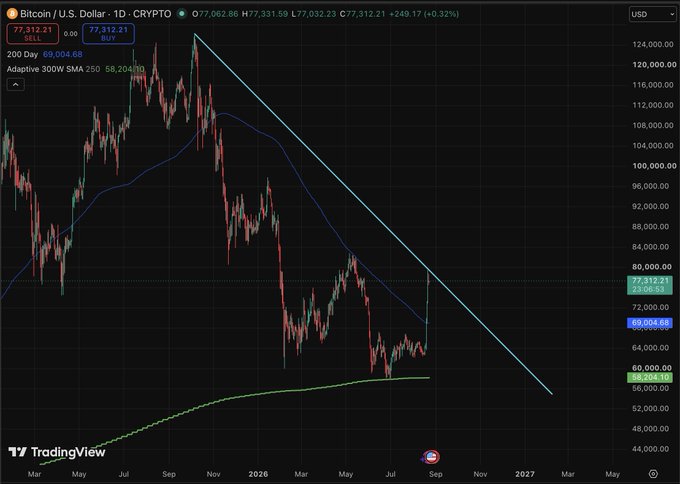Open chart settings gear icon
Viewport: 680px width, 484px height.
point(653,474)
